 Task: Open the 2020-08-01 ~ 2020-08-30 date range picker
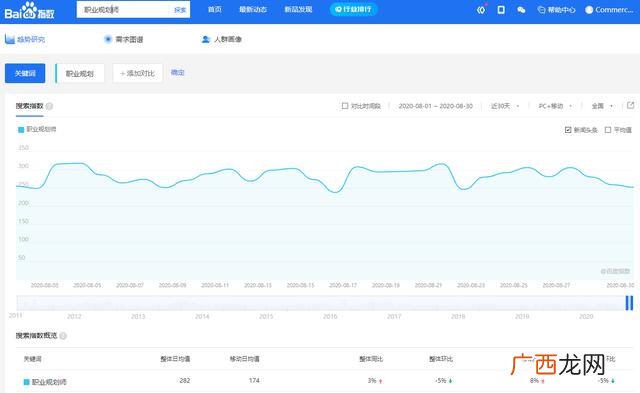pyautogui.click(x=436, y=106)
